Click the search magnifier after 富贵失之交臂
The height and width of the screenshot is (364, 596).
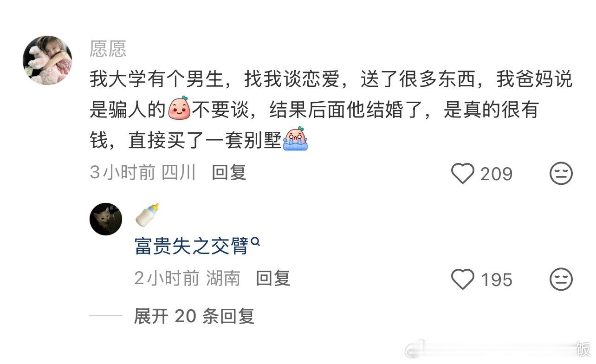tap(255, 241)
